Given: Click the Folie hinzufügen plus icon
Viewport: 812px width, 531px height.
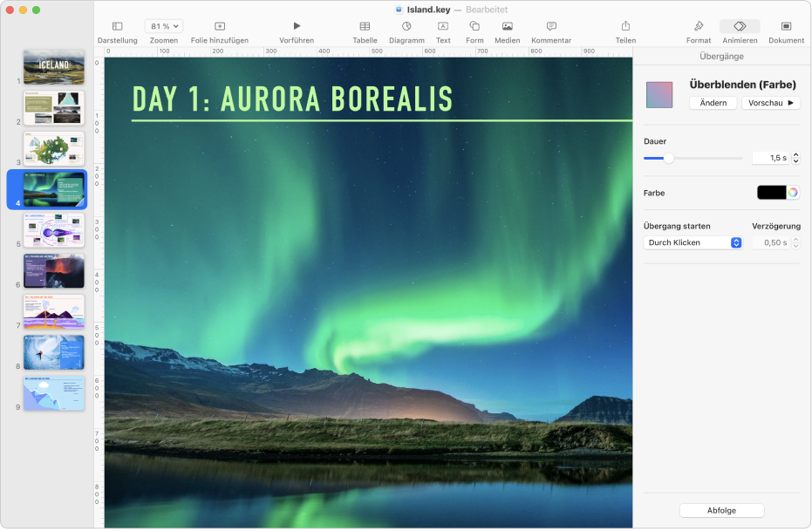Looking at the screenshot, I should [x=220, y=27].
